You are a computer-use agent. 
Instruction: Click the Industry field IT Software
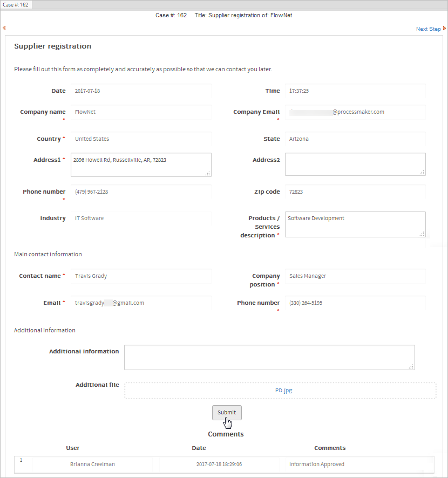point(140,218)
